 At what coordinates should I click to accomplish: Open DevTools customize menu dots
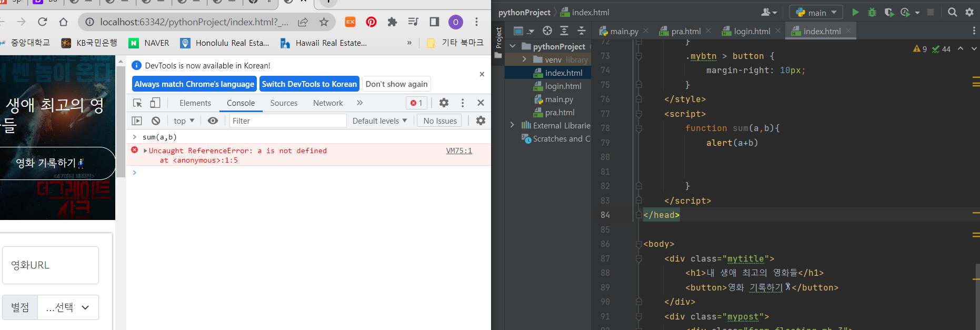(x=463, y=103)
